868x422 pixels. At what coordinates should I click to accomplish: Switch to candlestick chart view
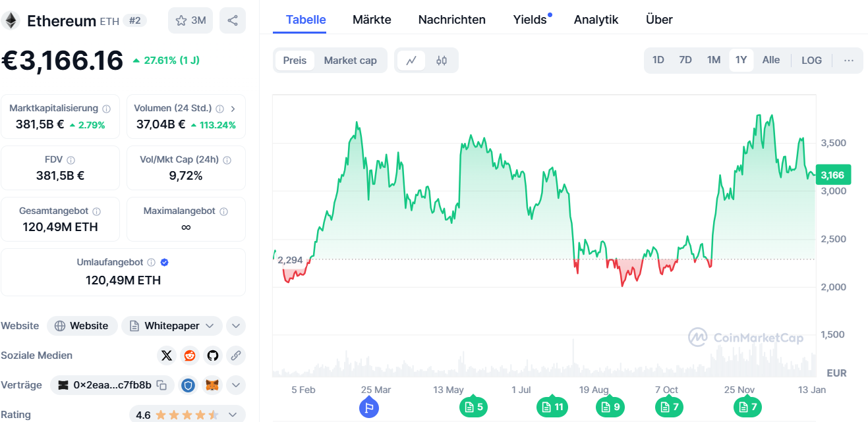[442, 61]
